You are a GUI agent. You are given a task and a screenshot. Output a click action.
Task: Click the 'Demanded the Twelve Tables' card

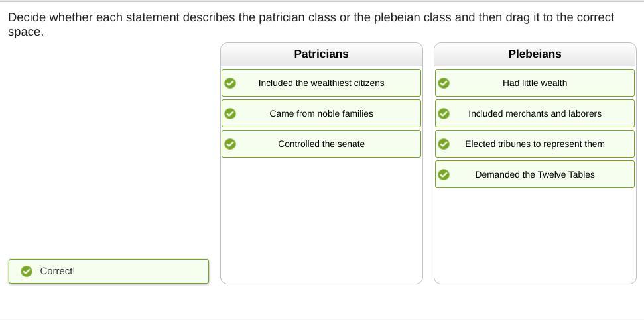535,175
